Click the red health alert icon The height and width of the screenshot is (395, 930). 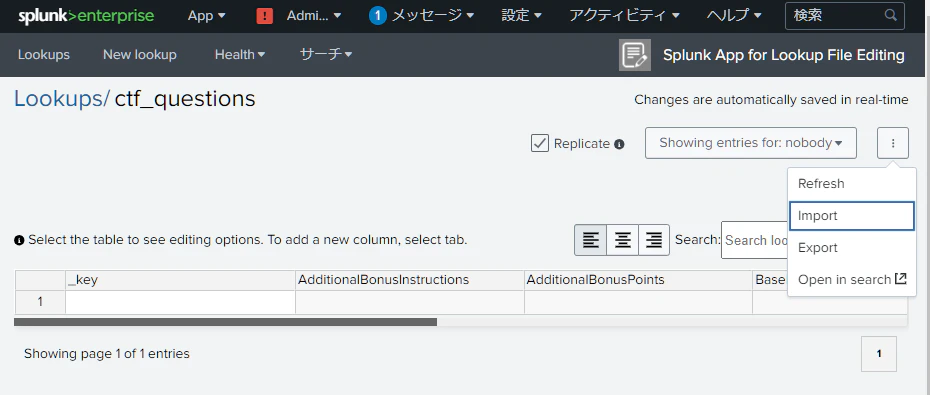pyautogui.click(x=265, y=16)
